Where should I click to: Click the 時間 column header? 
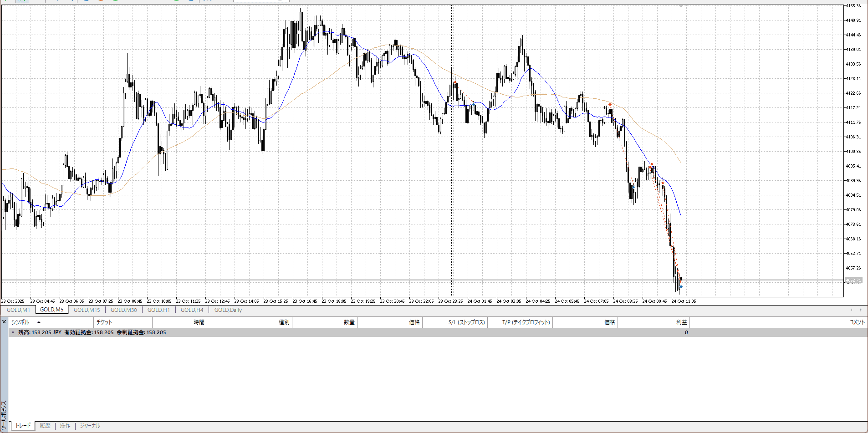199,322
